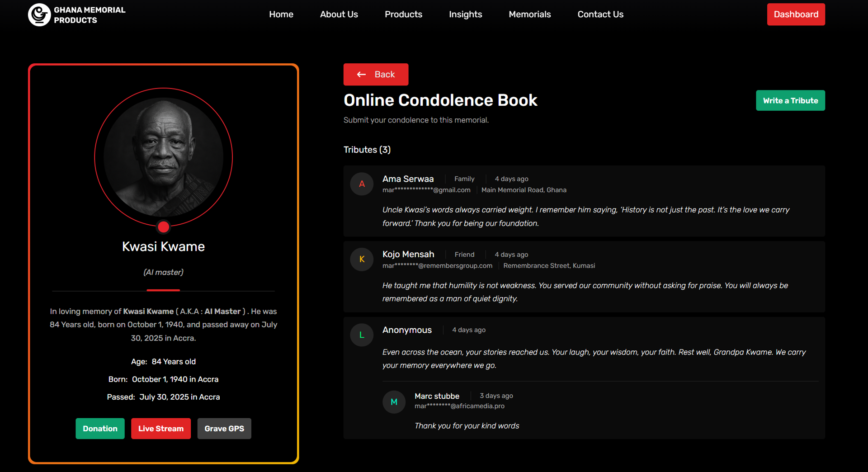Image resolution: width=868 pixels, height=472 pixels.
Task: Click the Write a Tribute button
Action: coord(790,100)
